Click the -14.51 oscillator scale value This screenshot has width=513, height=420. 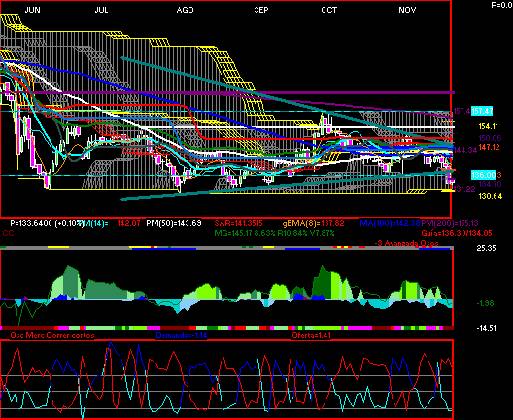tap(486, 328)
